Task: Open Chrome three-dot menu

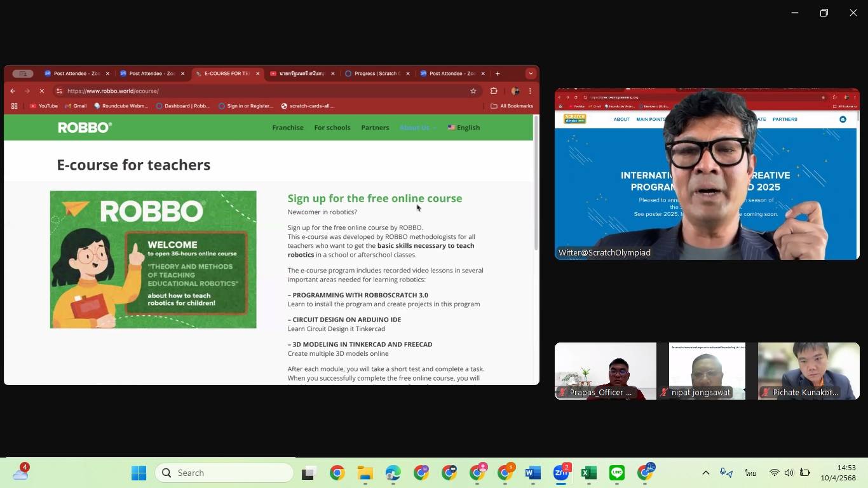Action: click(530, 91)
